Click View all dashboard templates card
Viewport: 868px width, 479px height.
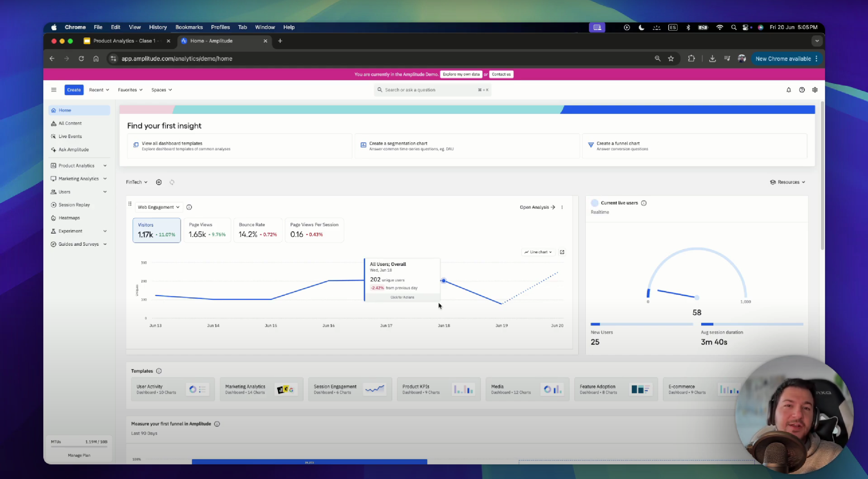pyautogui.click(x=239, y=146)
